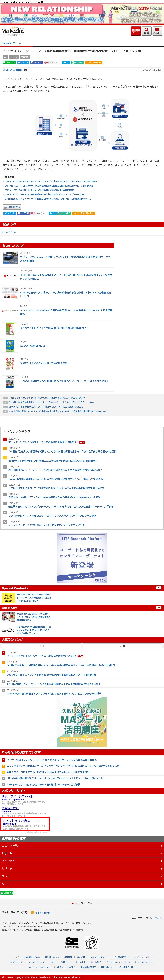Open the privacy mark badge
The height and width of the screenshot is (980, 164).
tap(91, 943)
